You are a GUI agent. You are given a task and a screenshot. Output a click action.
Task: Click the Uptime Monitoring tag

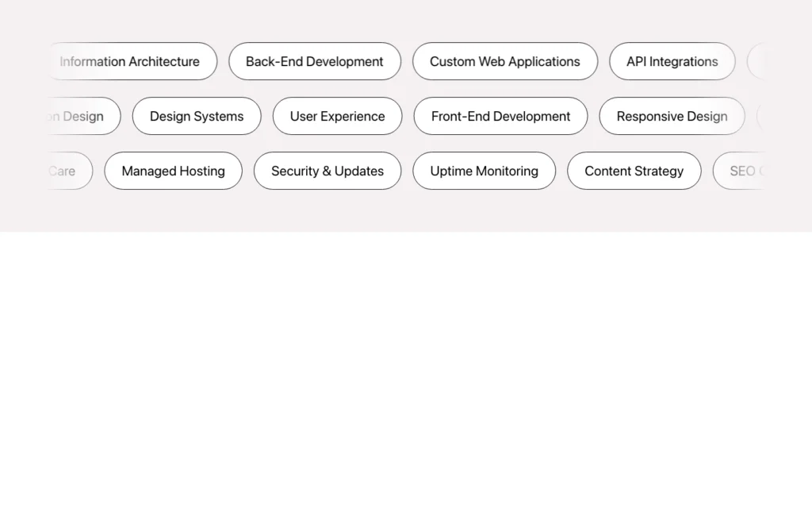tap(484, 171)
